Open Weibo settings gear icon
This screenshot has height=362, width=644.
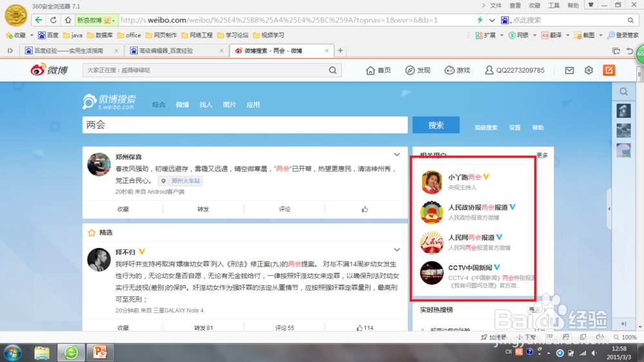[589, 70]
